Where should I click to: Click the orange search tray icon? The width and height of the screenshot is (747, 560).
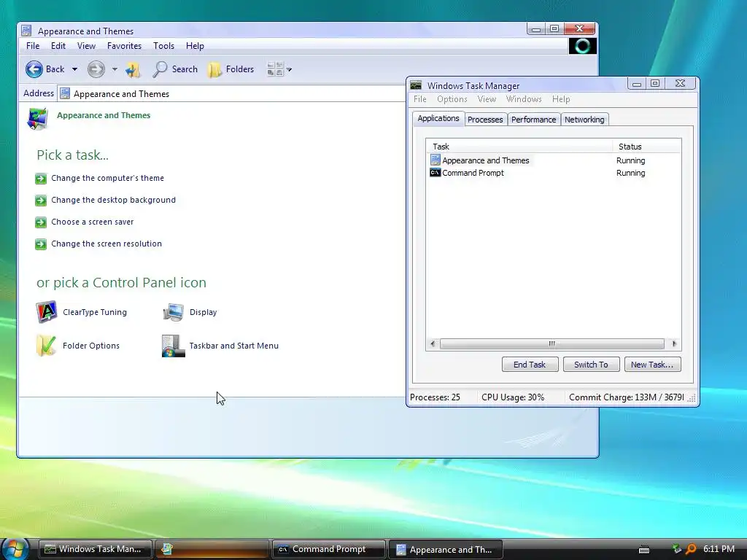click(691, 549)
